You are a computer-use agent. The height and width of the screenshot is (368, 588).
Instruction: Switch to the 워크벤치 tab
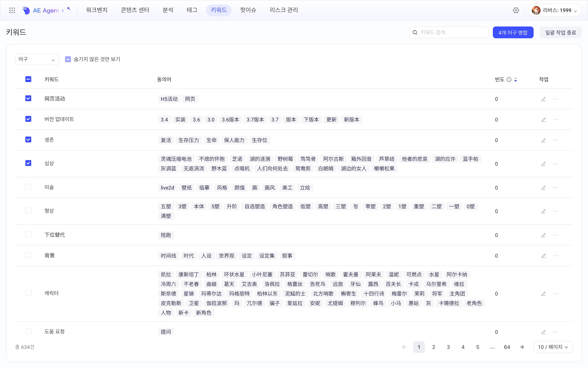[97, 10]
